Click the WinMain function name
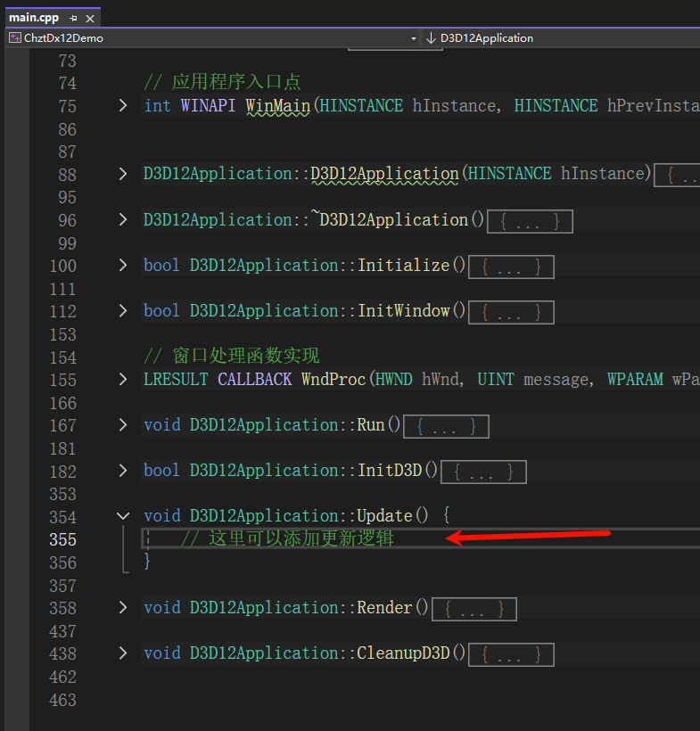The height and width of the screenshot is (731, 700). coord(278,105)
